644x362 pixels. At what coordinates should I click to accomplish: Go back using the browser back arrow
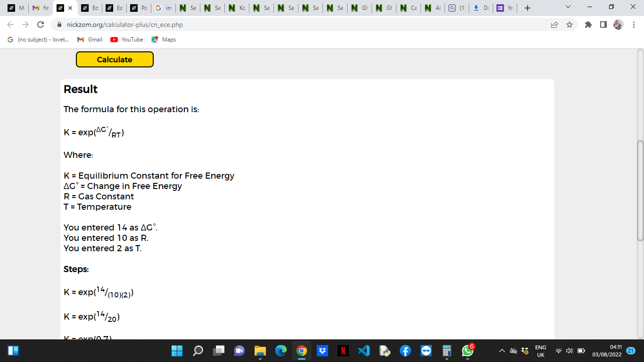[11, 25]
